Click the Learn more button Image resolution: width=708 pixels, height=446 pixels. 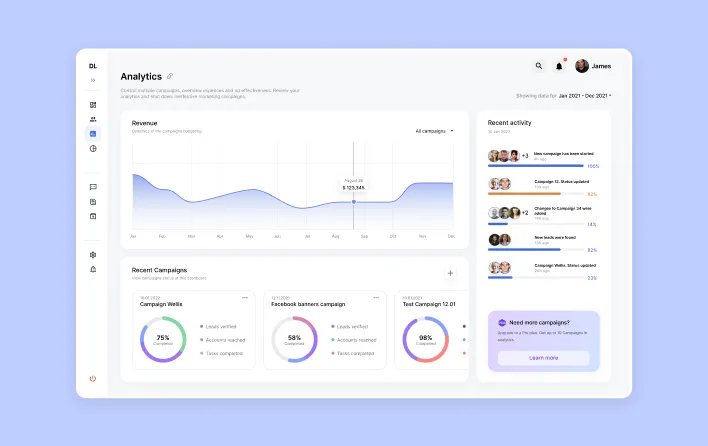point(544,358)
